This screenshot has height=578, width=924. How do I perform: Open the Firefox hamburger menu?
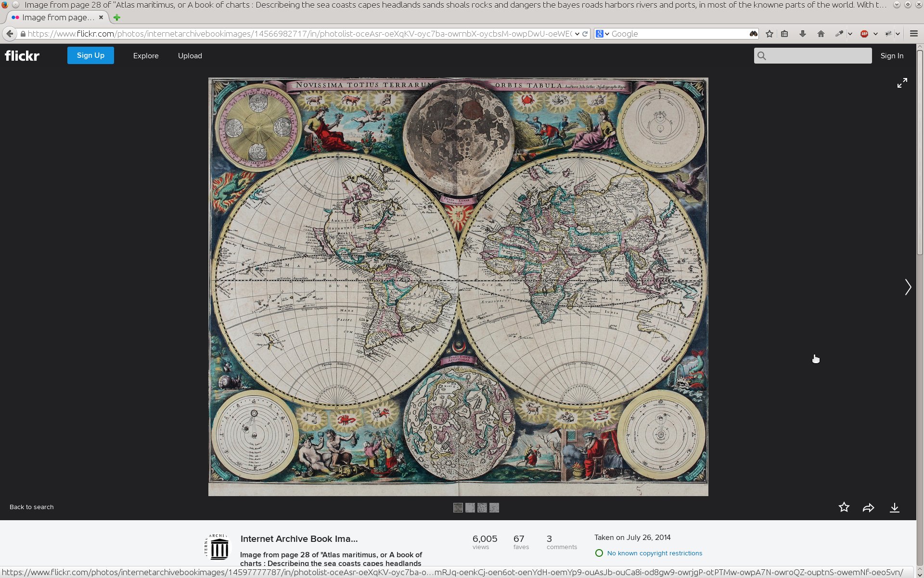tap(914, 34)
